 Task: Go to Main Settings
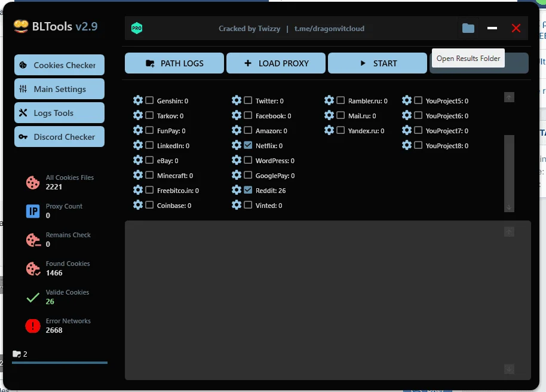(x=60, y=89)
